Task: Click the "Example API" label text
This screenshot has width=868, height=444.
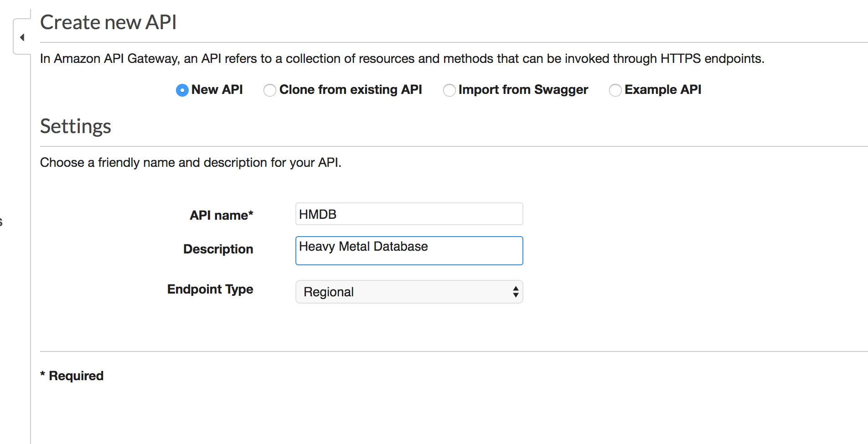Action: click(x=662, y=90)
